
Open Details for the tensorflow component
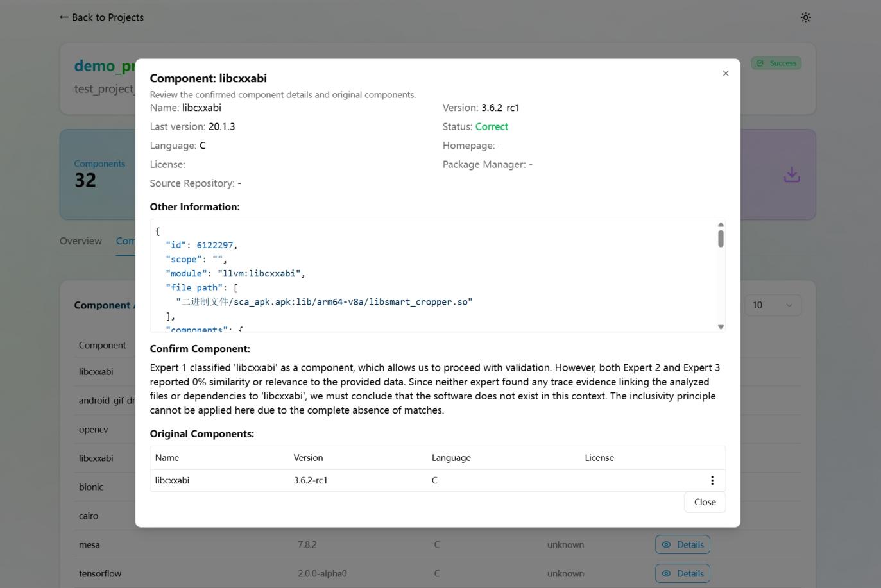tap(683, 573)
